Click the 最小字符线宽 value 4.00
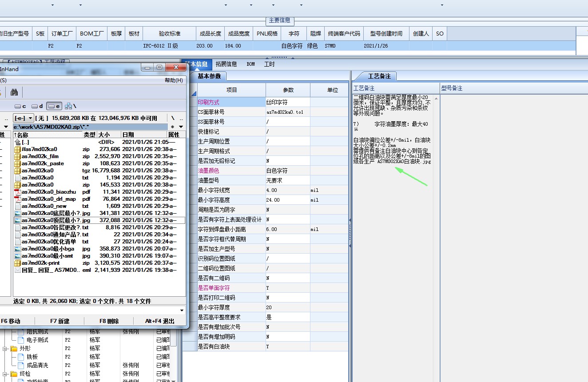Screen dimensions: 588x382 pyautogui.click(x=288, y=190)
